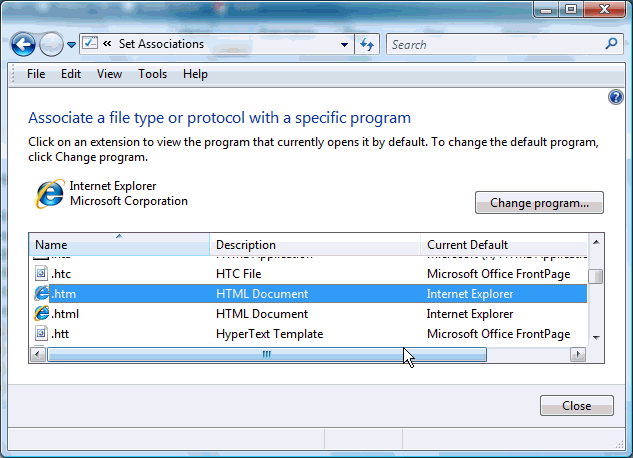Click the Close button at bottom
This screenshot has width=633, height=458.
[576, 406]
